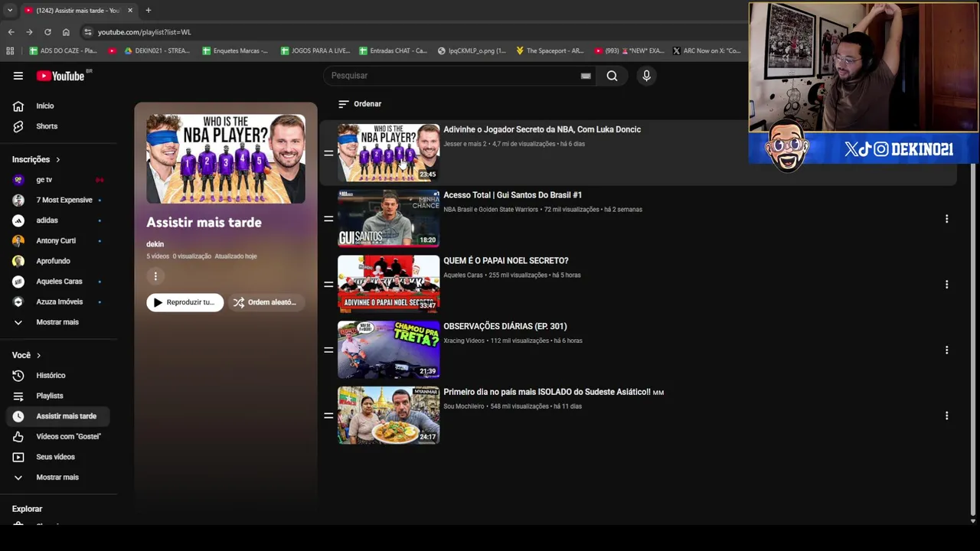Screen dimensions: 980x551
Task: Open playlist three-dot options menu
Action: (x=155, y=276)
